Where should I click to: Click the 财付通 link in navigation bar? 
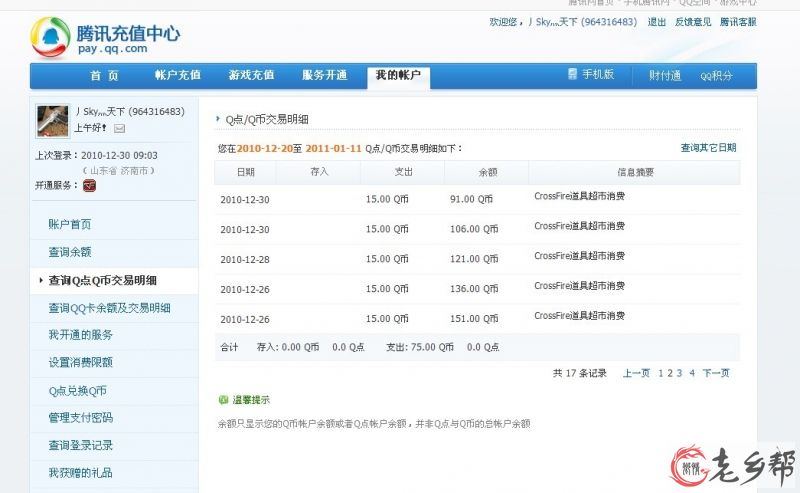(x=664, y=76)
